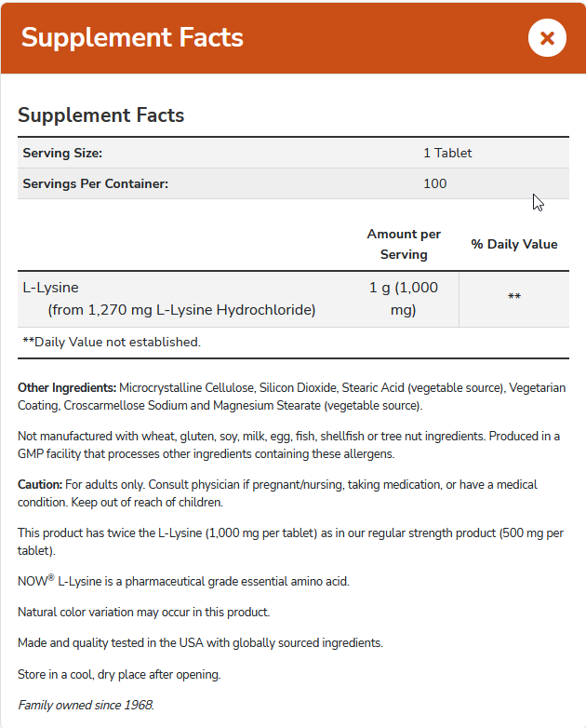Image resolution: width=586 pixels, height=728 pixels.
Task: Close the Supplement Facts dialog
Action: pos(547,38)
